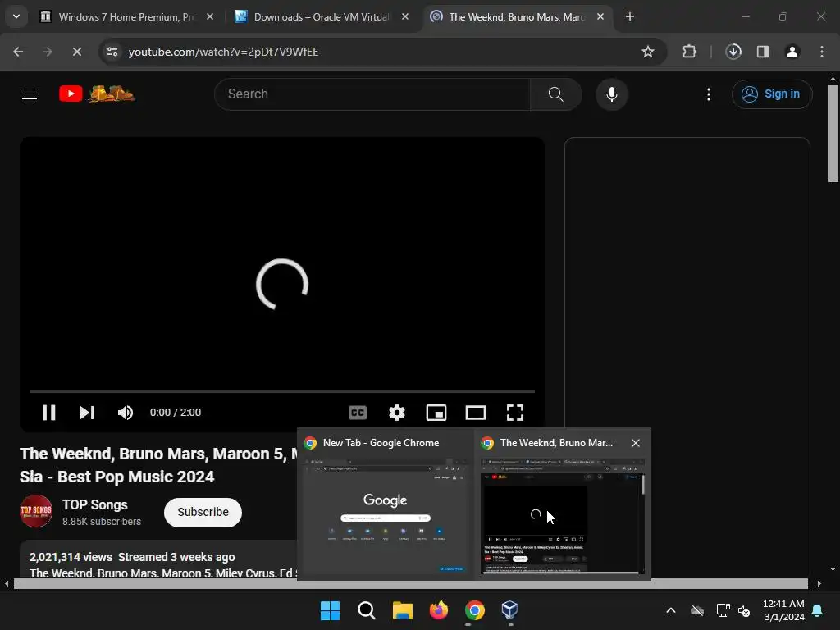Show Chrome downloads
This screenshot has width=840, height=630.
coord(733,52)
